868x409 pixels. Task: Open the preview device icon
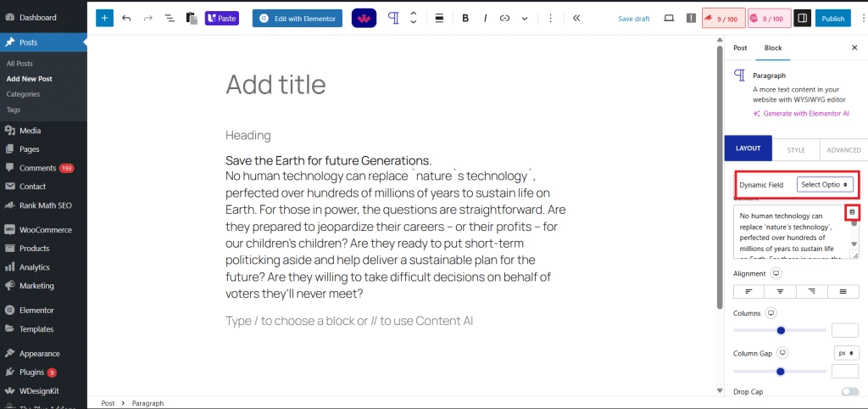[669, 19]
